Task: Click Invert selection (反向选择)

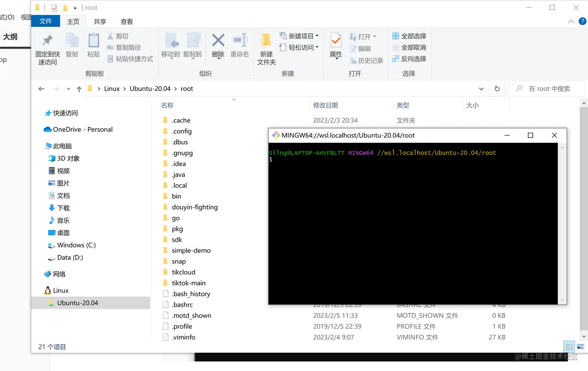Action: click(x=409, y=59)
